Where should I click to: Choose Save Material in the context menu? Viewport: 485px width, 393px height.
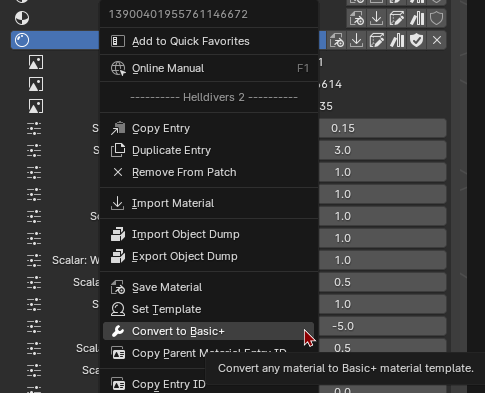point(209,287)
